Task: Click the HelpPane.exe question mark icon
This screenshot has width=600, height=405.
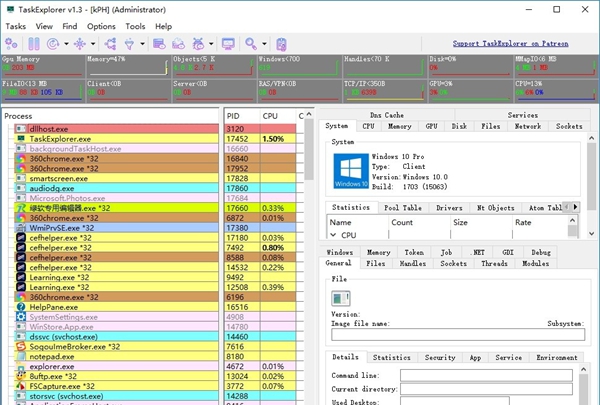Action: (x=21, y=307)
